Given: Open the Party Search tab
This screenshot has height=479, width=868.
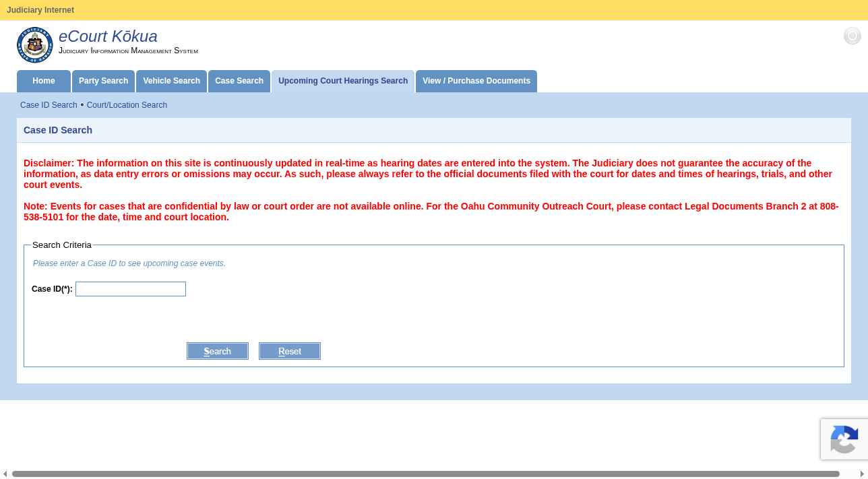Looking at the screenshot, I should (x=103, y=81).
